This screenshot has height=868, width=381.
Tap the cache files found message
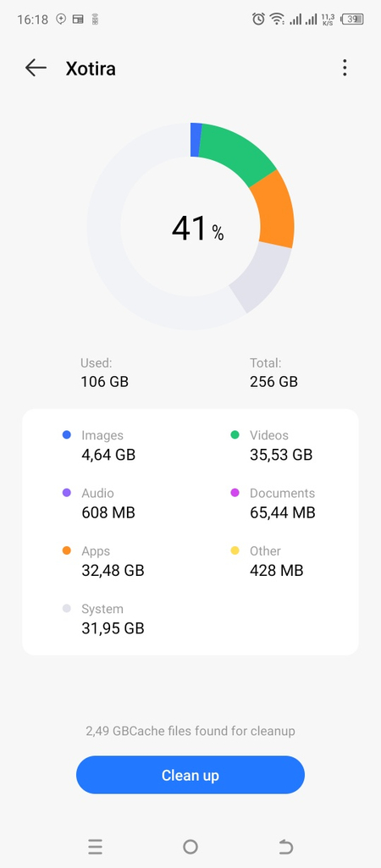click(x=190, y=731)
